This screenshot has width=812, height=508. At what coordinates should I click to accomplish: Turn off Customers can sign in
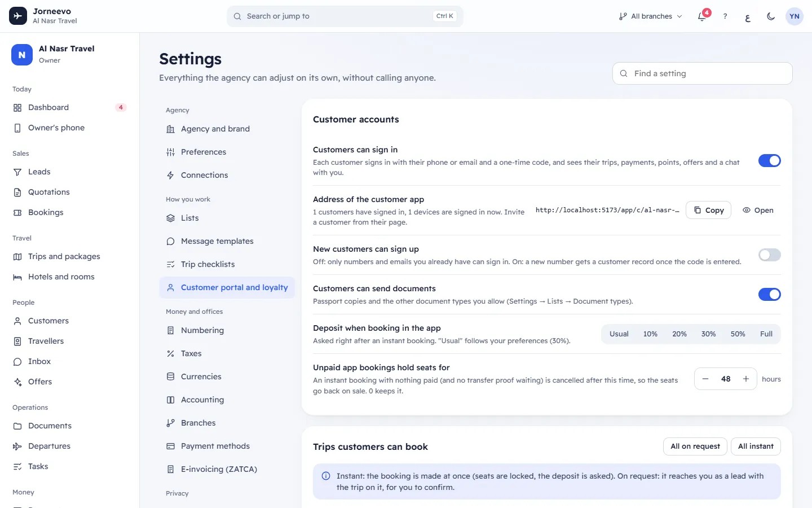coord(770,161)
